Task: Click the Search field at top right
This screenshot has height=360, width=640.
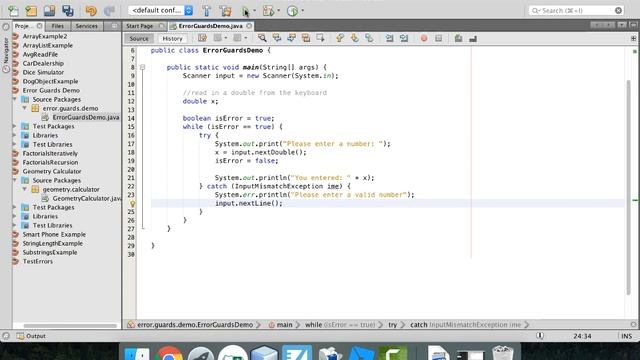Action: pyautogui.click(x=577, y=10)
